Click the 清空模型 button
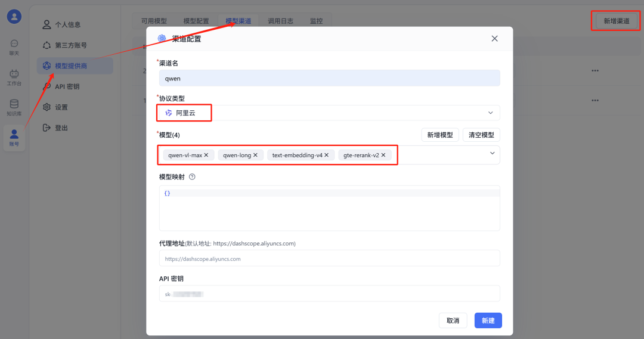Screen dimensions: 644x339 pos(481,135)
